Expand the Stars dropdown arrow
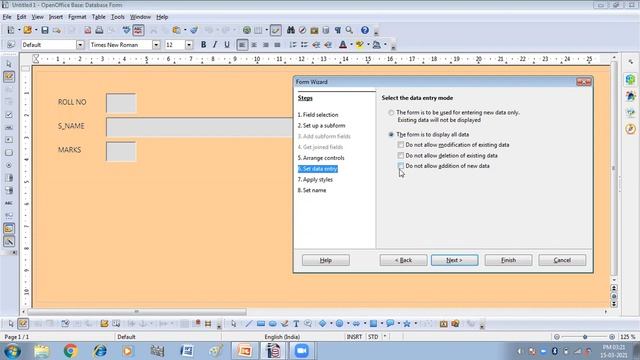 (416, 324)
